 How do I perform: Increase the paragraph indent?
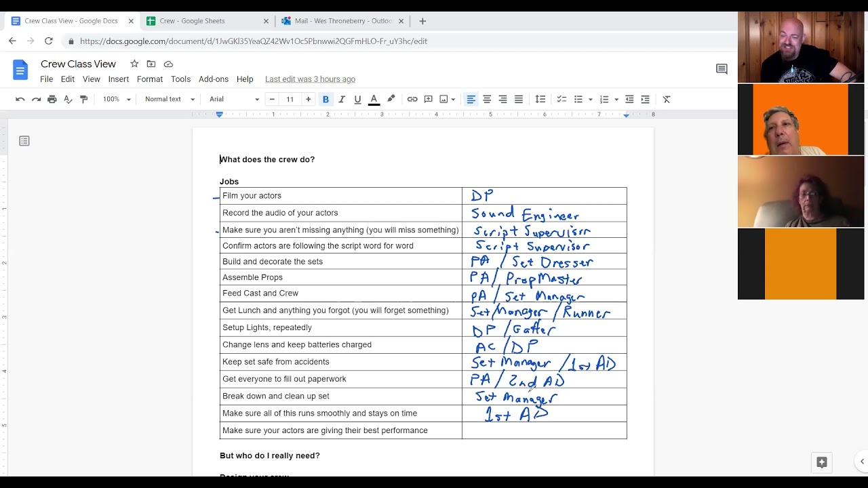[645, 99]
